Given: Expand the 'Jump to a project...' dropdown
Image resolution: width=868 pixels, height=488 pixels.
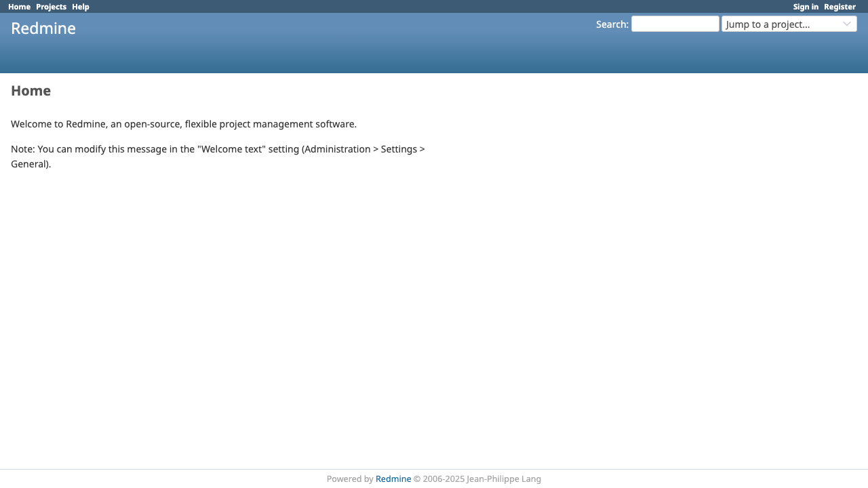Looking at the screenshot, I should (789, 24).
